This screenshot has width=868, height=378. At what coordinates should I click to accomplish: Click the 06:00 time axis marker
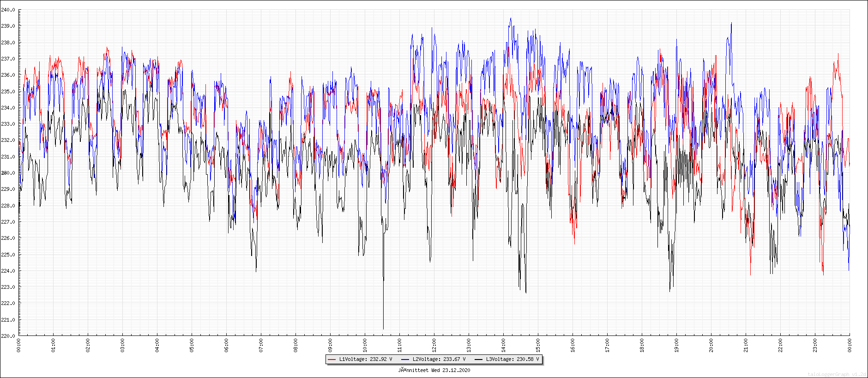[x=226, y=345]
